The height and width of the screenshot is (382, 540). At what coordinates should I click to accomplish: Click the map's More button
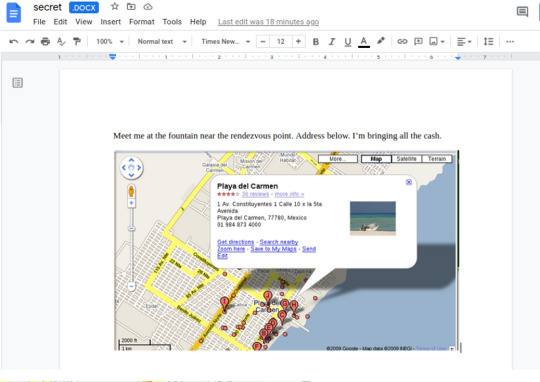[338, 159]
